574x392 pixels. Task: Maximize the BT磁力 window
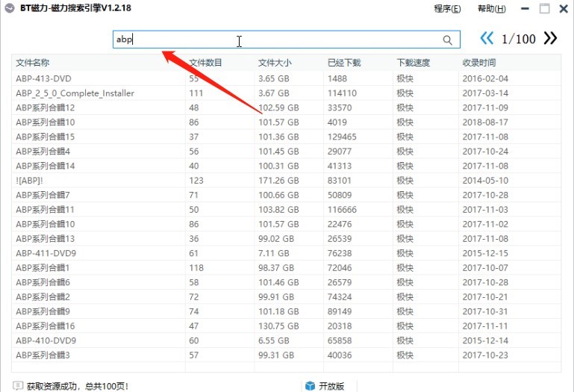click(x=545, y=8)
